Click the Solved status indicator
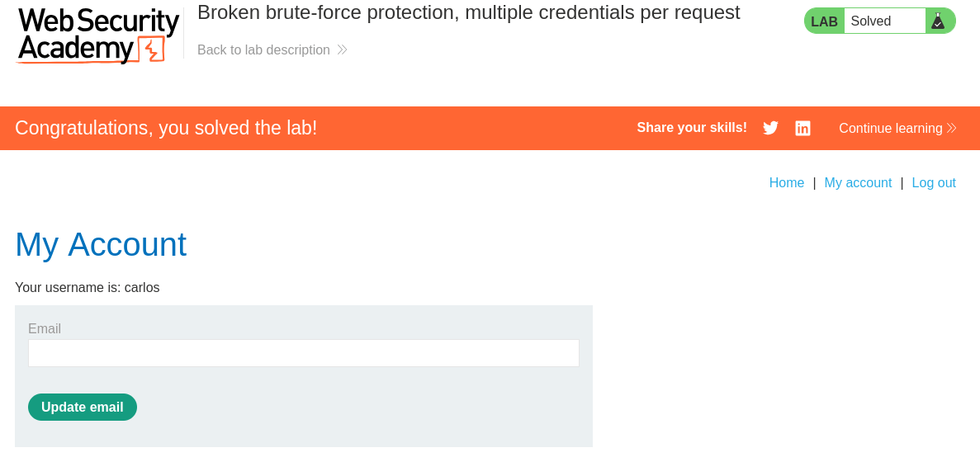Screen dimensions: 980x476 pyautogui.click(x=883, y=20)
